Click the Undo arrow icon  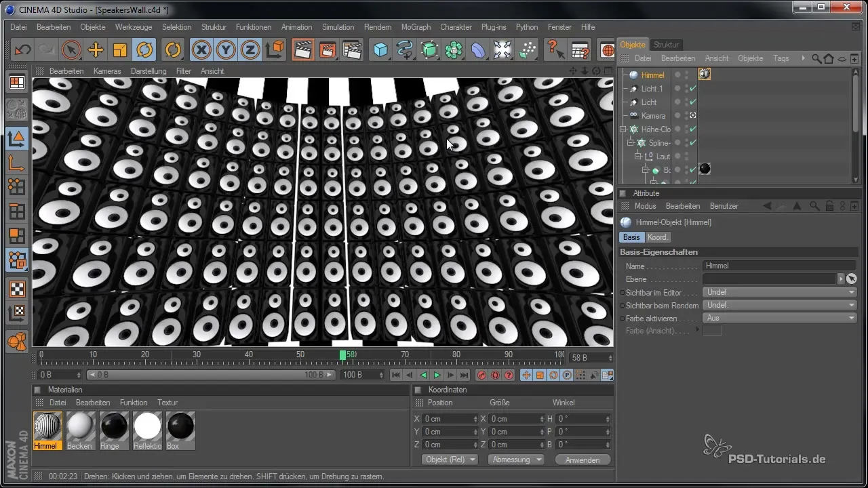(22, 49)
